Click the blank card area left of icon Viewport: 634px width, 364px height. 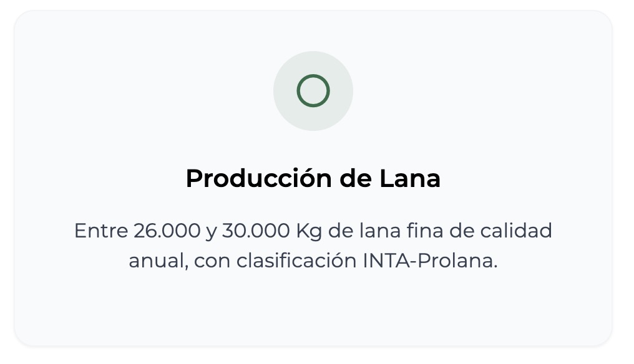click(x=137, y=91)
